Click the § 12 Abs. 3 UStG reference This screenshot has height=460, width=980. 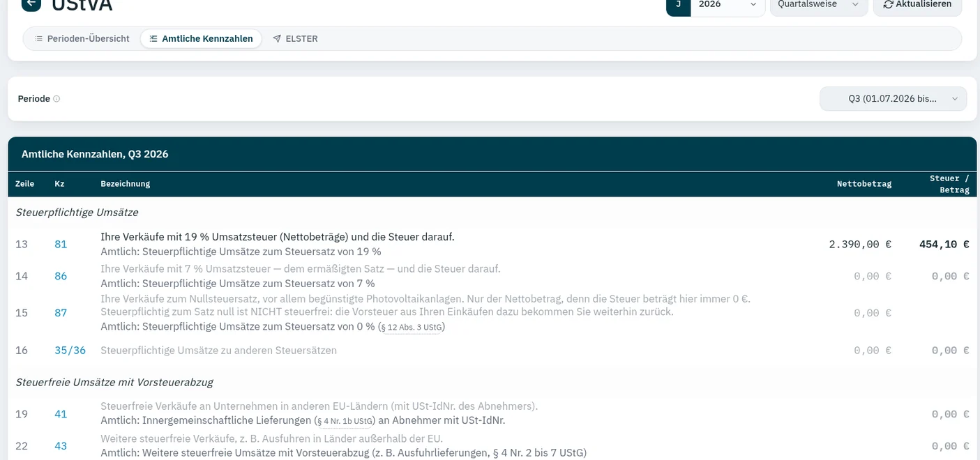412,327
